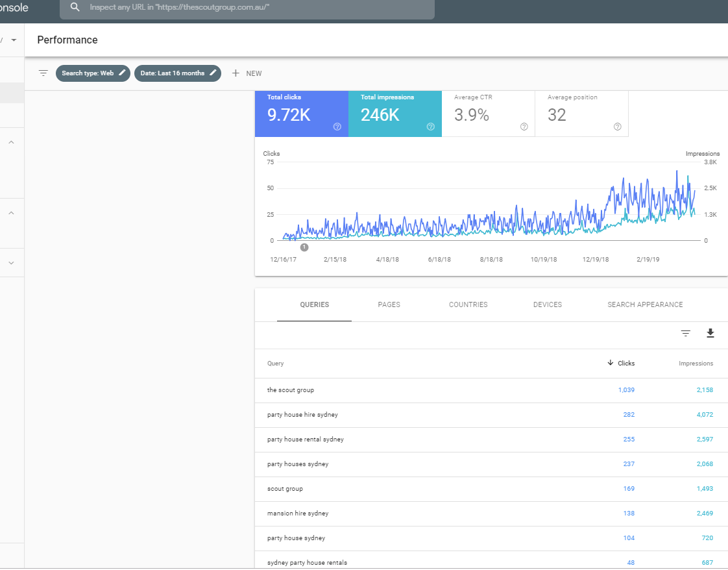Toggle the Average position metric card
The width and height of the screenshot is (728, 570).
pyautogui.click(x=581, y=114)
